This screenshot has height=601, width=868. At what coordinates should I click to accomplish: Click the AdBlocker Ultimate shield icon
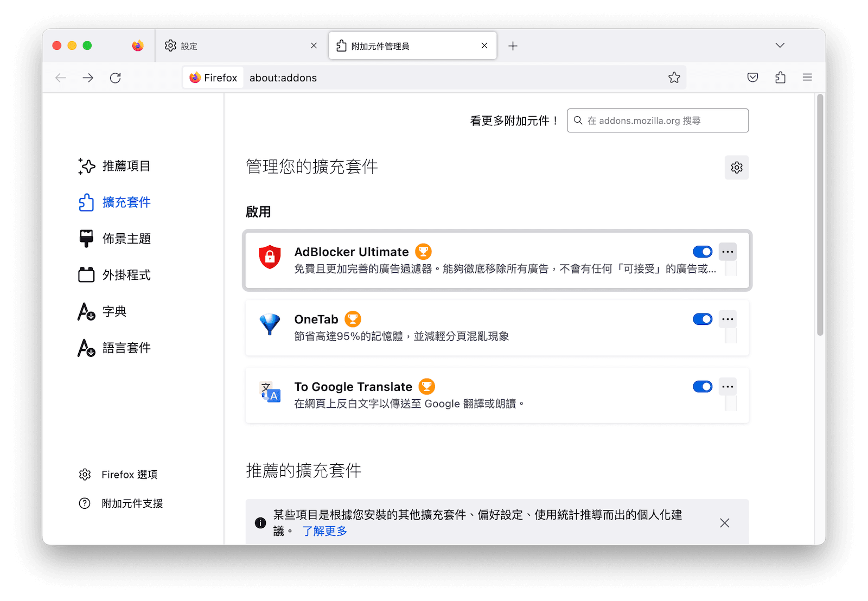tap(270, 257)
